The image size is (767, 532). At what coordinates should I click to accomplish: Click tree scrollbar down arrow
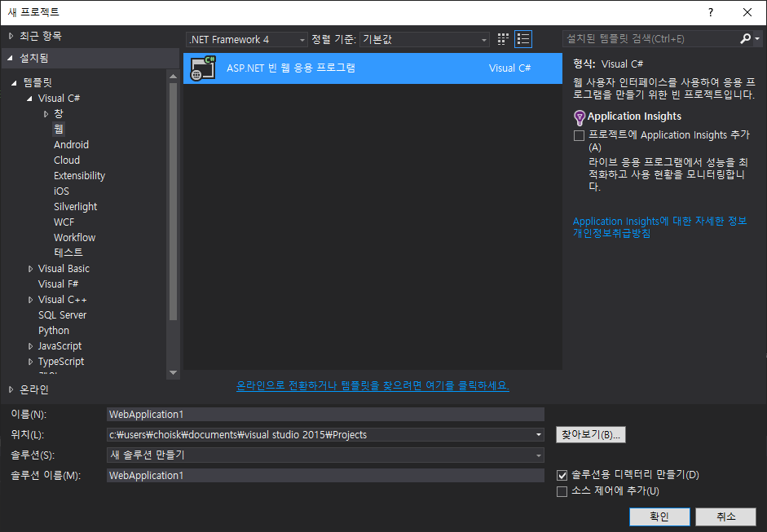(x=173, y=372)
